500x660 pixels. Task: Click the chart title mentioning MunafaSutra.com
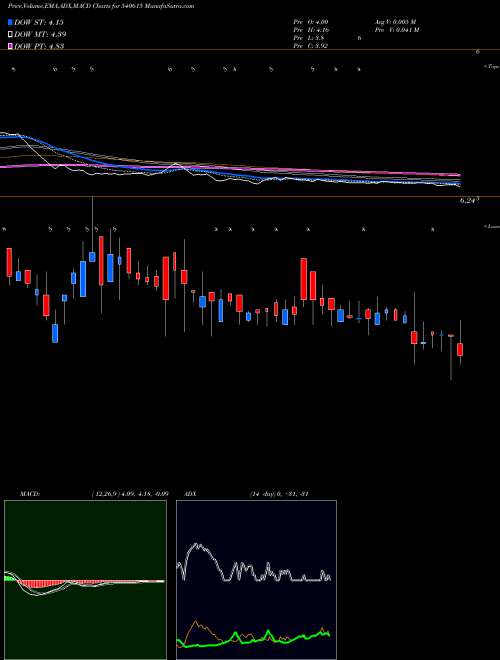101,6
